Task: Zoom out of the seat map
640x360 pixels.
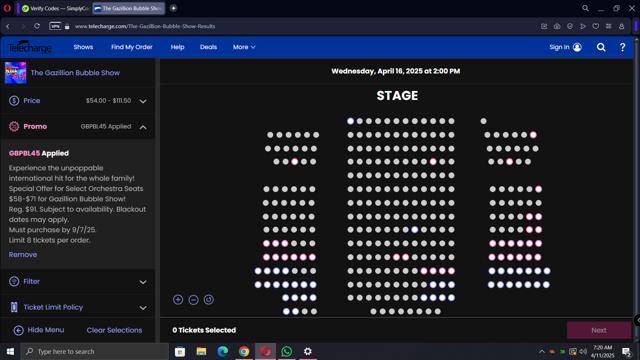Action: click(x=193, y=300)
